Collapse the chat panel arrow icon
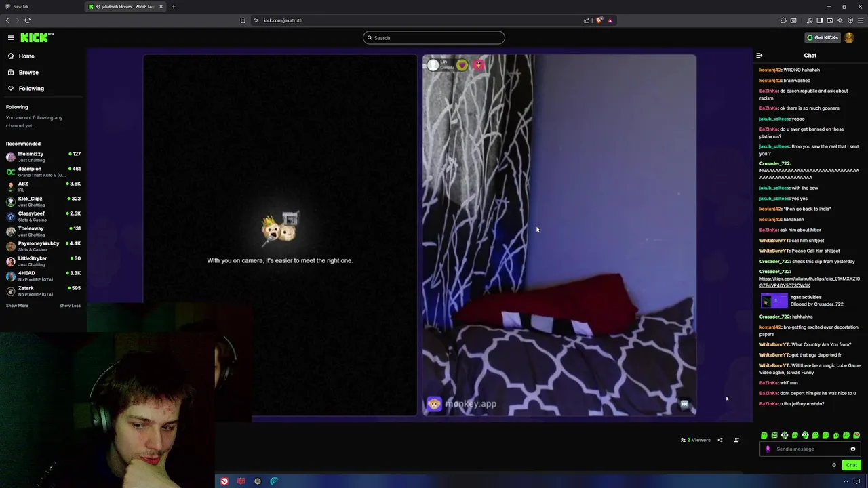868x488 pixels. tap(759, 56)
